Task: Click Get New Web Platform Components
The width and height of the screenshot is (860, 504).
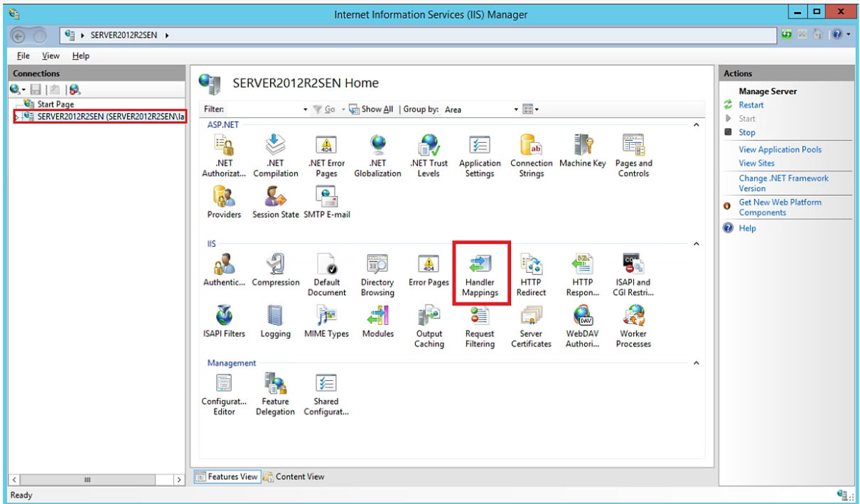Action: point(780,208)
